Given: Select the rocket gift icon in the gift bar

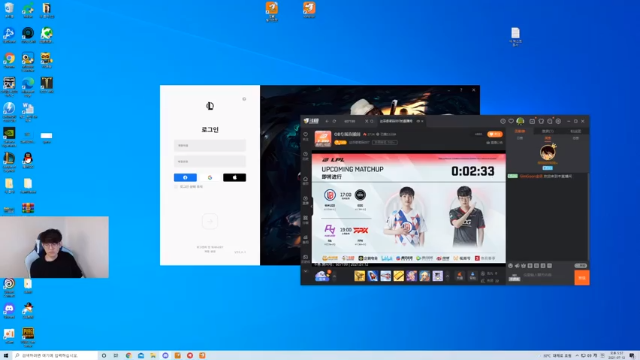Looking at the screenshot, I should click(373, 276).
